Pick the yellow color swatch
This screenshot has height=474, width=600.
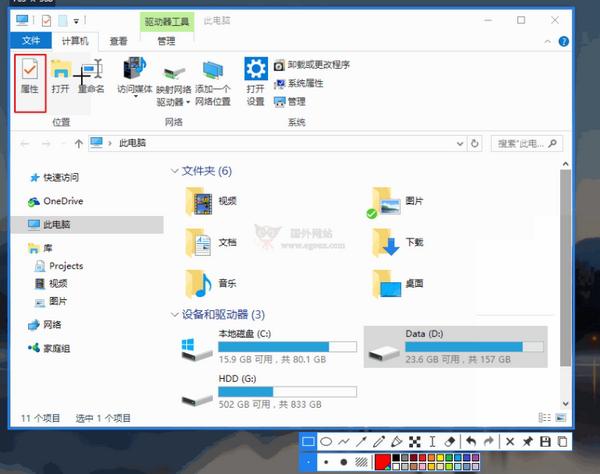coord(440,458)
